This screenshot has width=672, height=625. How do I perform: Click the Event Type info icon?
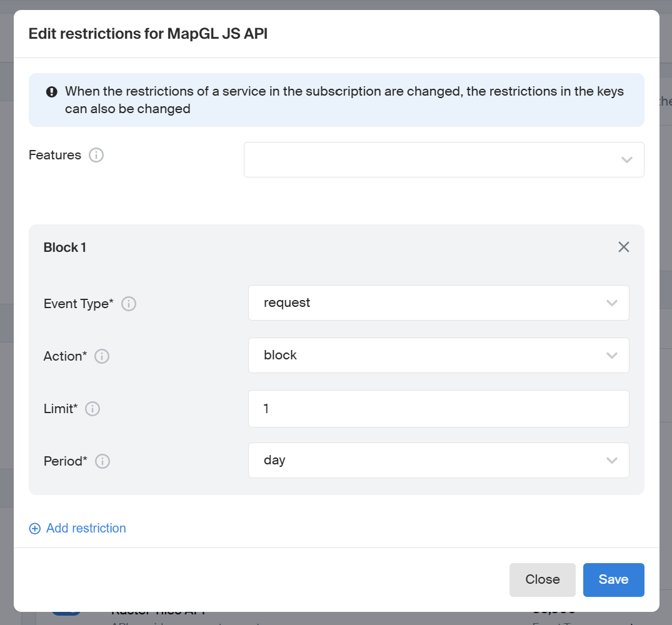129,304
